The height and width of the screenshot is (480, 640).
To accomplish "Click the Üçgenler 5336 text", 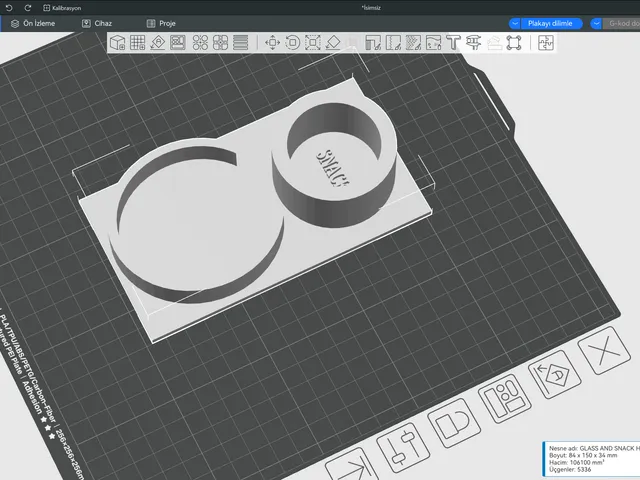I will 570,470.
